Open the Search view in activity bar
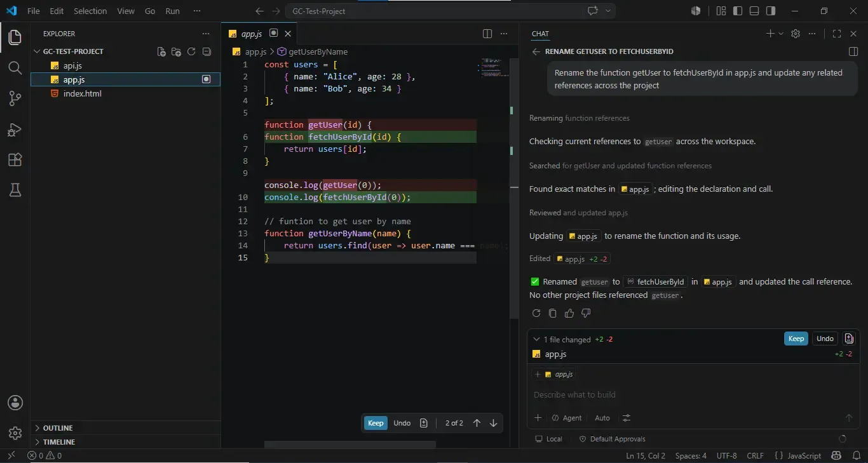Image resolution: width=868 pixels, height=463 pixels. [x=15, y=67]
